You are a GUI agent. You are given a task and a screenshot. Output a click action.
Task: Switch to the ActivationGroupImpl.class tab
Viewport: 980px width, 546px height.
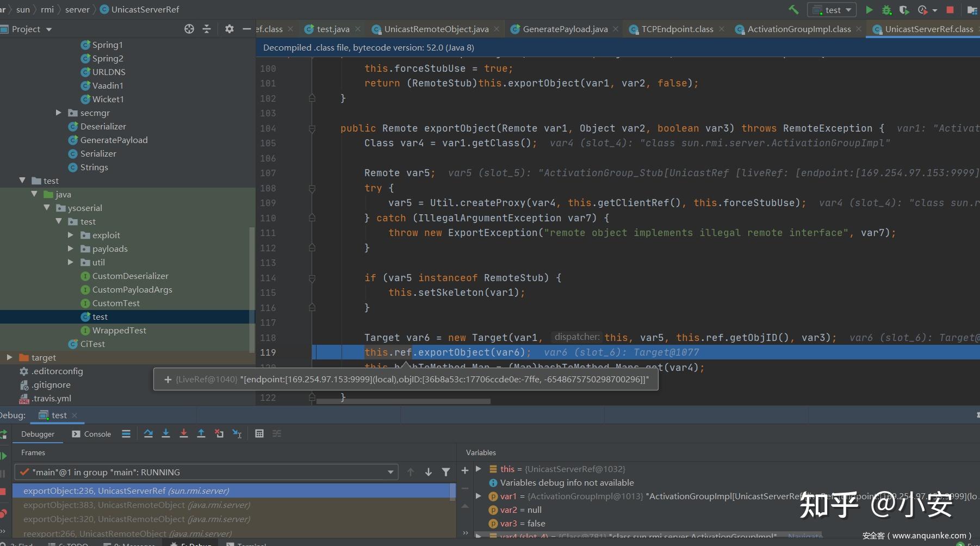click(x=799, y=29)
